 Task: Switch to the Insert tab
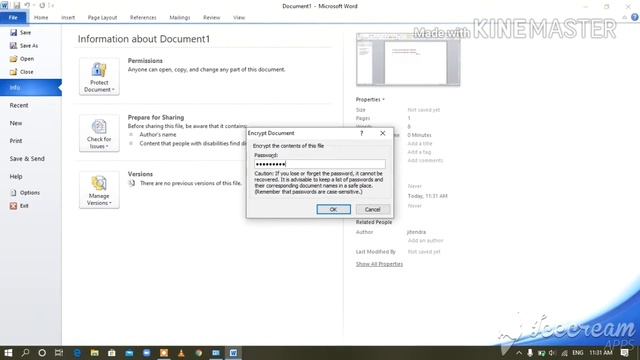(x=68, y=18)
